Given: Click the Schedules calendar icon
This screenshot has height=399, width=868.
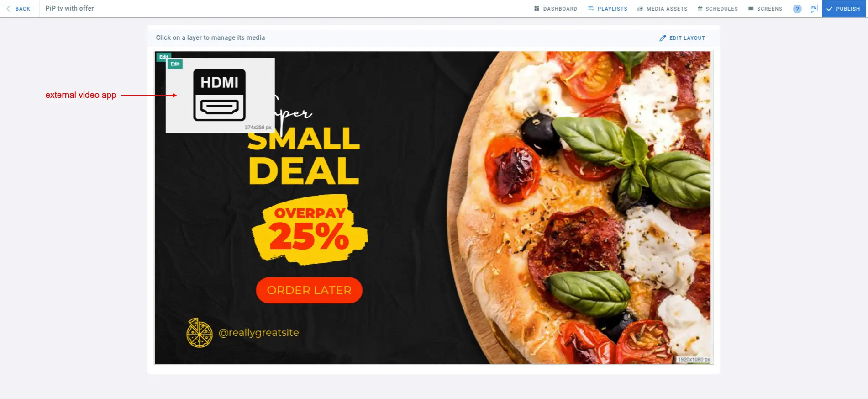Looking at the screenshot, I should click(x=700, y=9).
